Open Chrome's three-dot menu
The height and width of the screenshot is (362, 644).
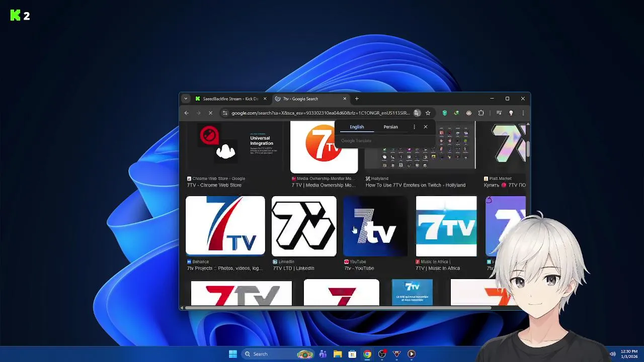[523, 113]
